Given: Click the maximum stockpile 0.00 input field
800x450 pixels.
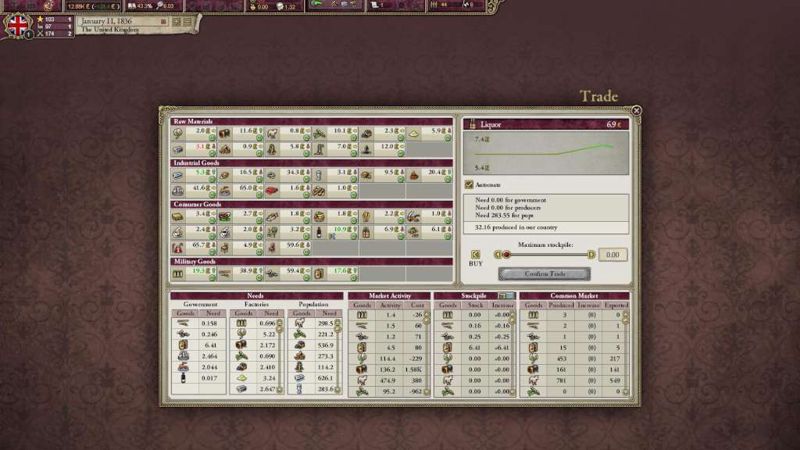Looking at the screenshot, I should [x=613, y=254].
